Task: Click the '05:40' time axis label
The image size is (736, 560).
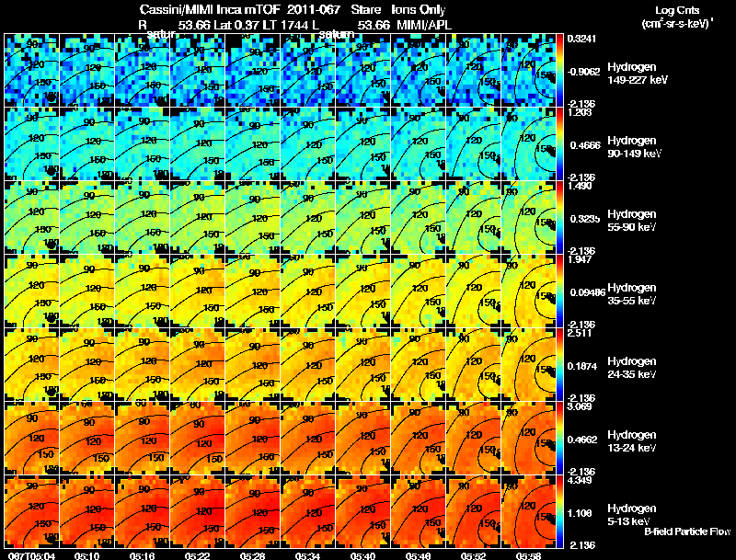Action: [362, 555]
